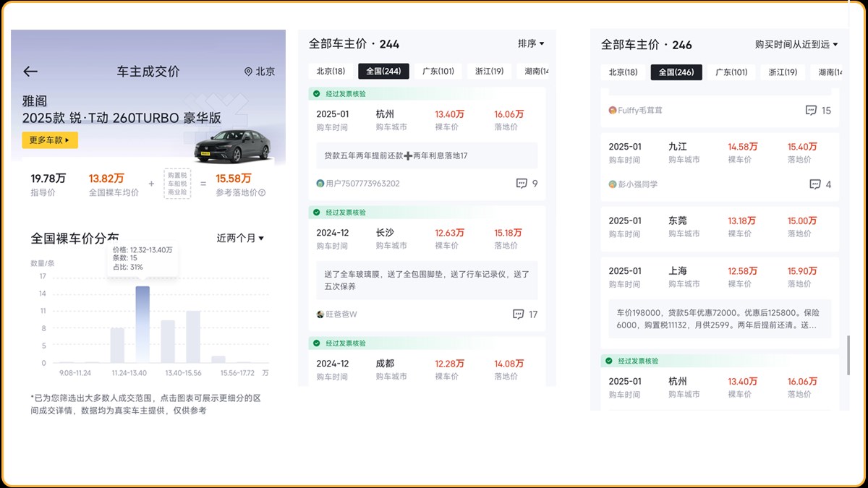This screenshot has width=868, height=488.
Task: Tap the question mark beside 参考落地价
Action: coord(262,193)
